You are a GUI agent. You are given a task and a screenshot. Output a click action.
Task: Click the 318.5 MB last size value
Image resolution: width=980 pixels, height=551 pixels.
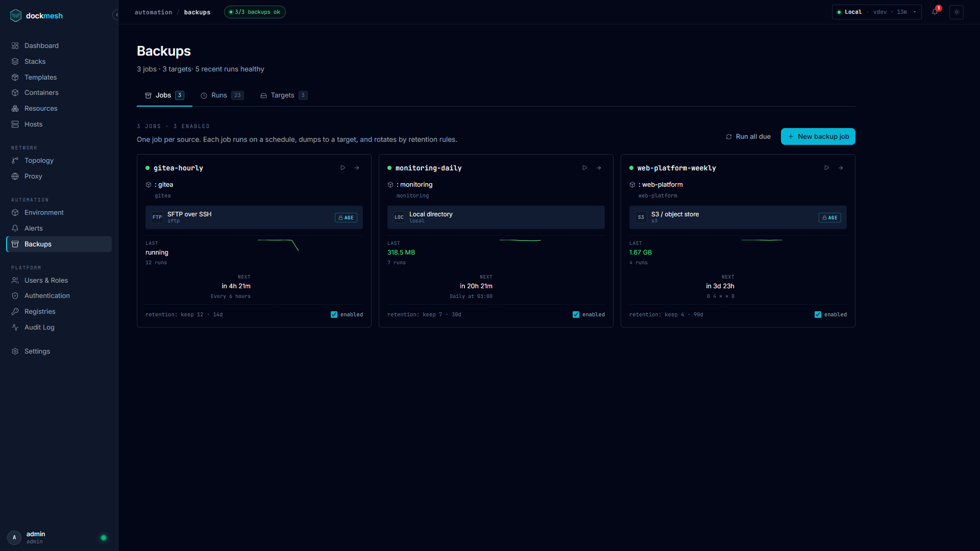coord(401,253)
